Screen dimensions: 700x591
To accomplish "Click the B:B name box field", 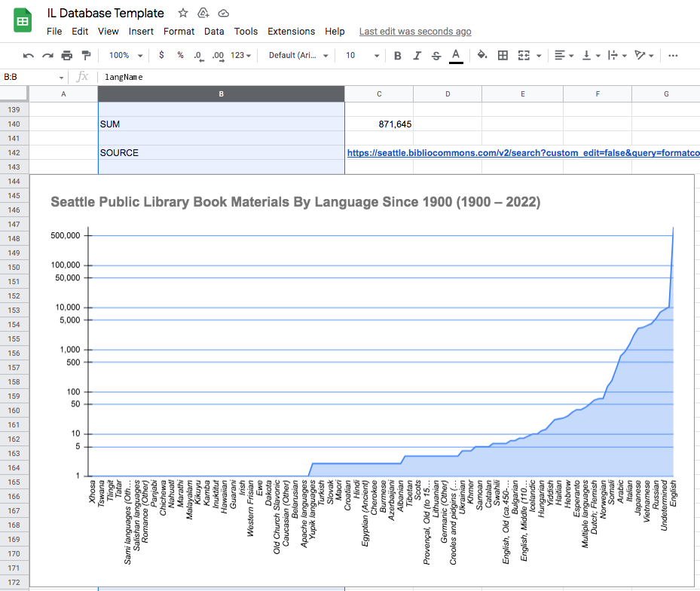I will pos(33,77).
